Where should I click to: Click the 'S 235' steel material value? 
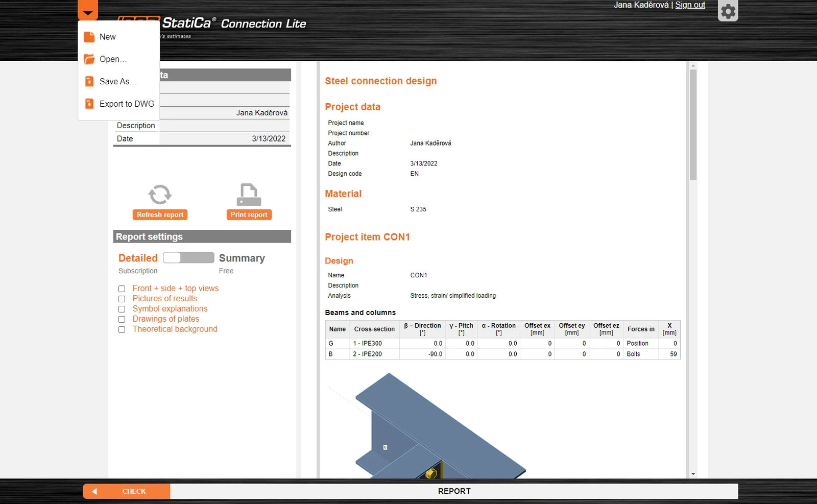(418, 209)
